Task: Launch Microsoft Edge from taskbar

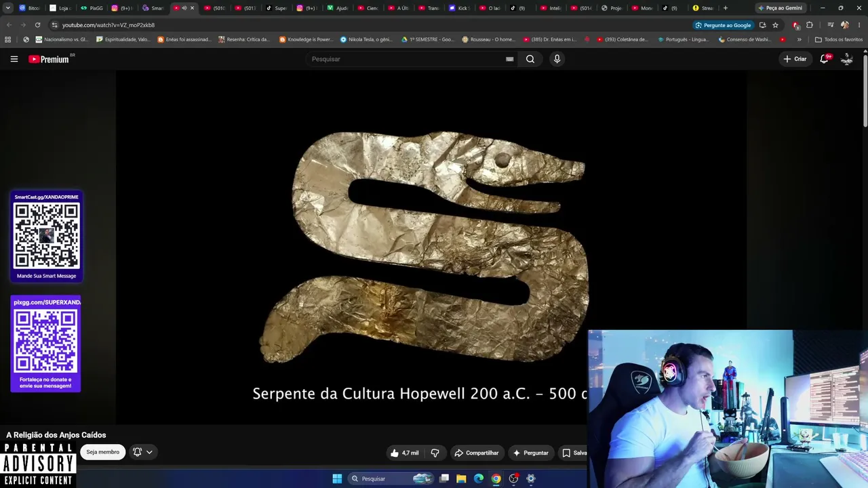Action: pyautogui.click(x=479, y=479)
